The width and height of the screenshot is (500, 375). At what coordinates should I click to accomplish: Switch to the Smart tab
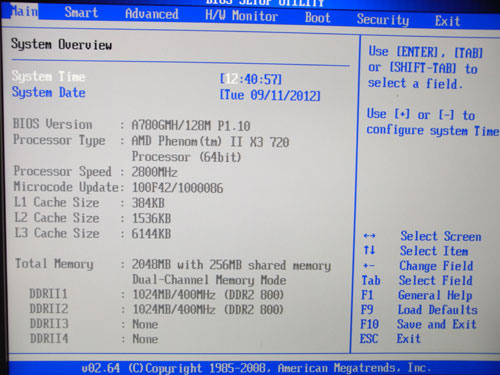tap(81, 13)
